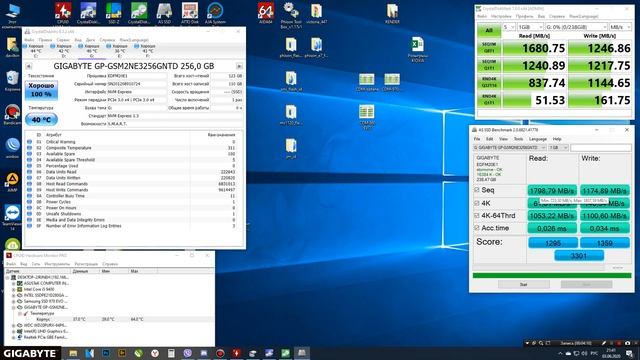Expand Realtek PCIe GBE node in HWMonitor
This screenshot has height=360, width=640.
click(13, 338)
